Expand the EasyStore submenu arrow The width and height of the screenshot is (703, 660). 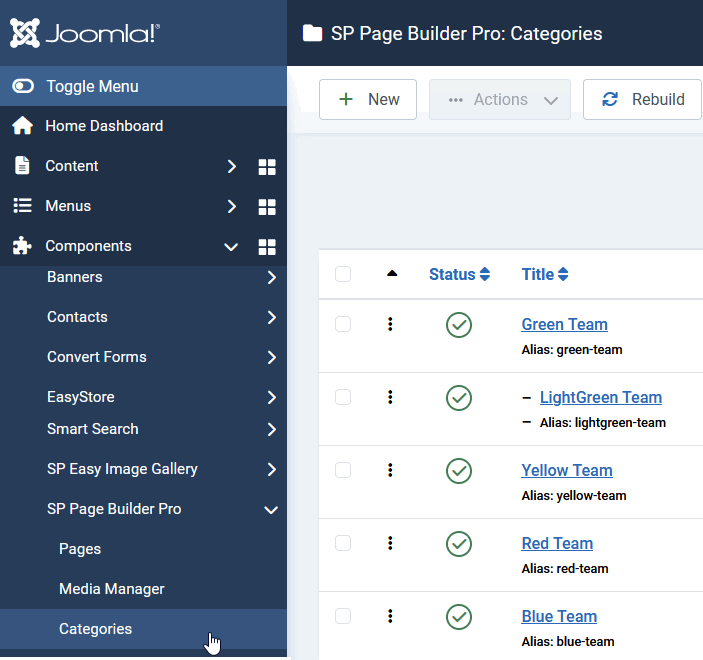pyautogui.click(x=272, y=397)
